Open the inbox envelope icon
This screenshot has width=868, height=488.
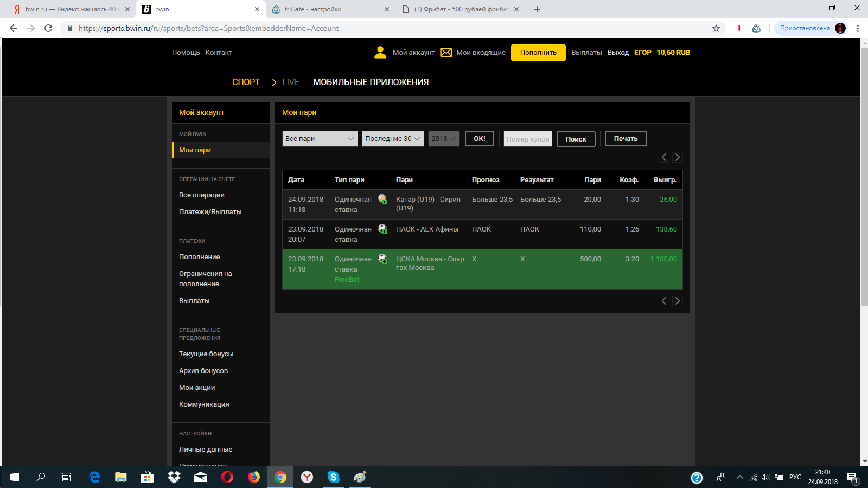tap(446, 52)
